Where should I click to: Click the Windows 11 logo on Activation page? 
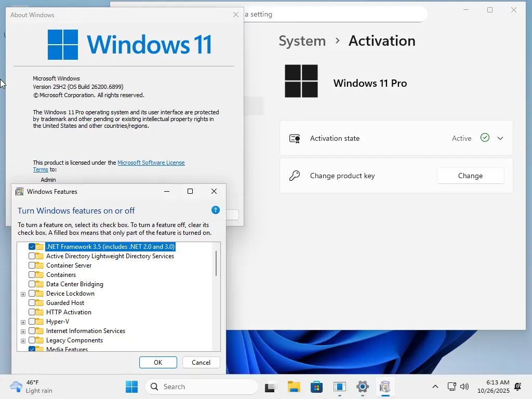pos(301,81)
